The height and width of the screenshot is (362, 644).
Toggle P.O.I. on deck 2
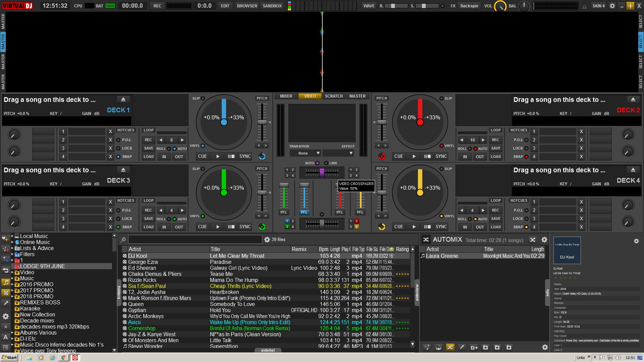526,140
